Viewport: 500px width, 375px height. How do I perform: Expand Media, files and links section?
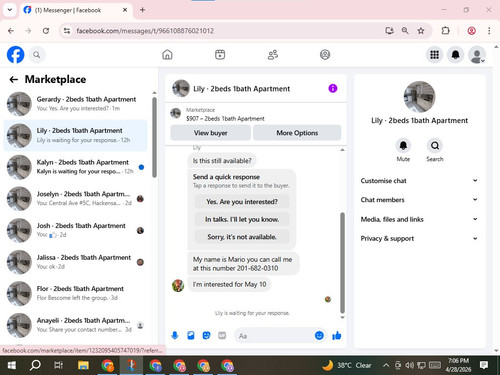pyautogui.click(x=419, y=219)
